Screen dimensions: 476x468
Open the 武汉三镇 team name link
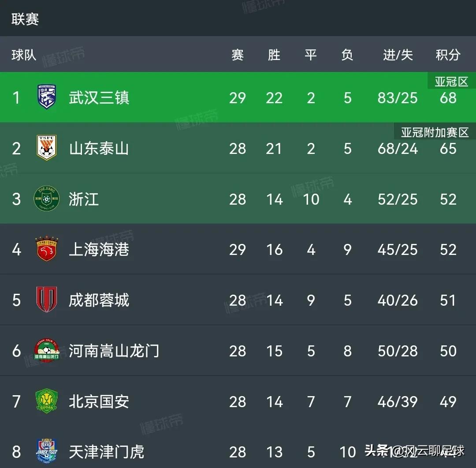tap(99, 97)
